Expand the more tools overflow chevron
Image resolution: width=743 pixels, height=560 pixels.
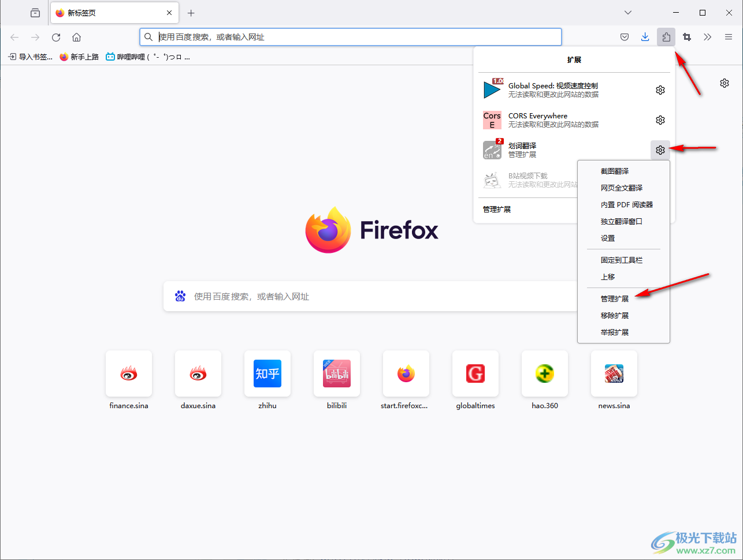click(x=708, y=37)
